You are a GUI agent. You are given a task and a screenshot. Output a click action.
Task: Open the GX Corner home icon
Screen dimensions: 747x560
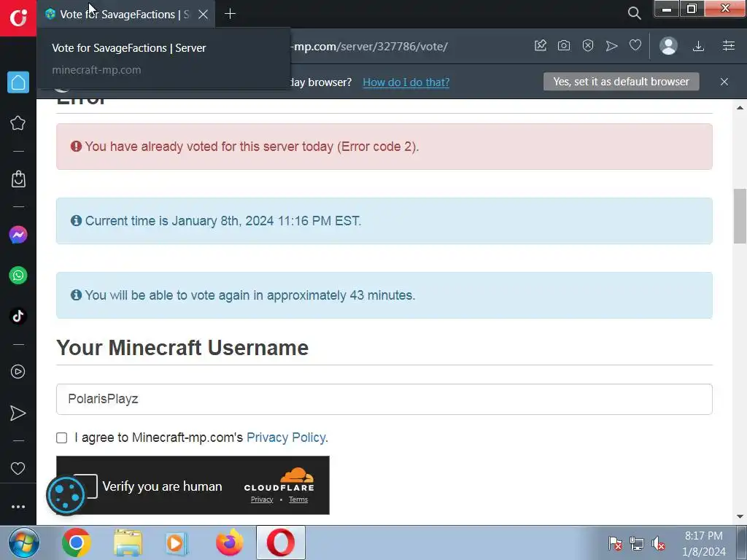coord(18,82)
